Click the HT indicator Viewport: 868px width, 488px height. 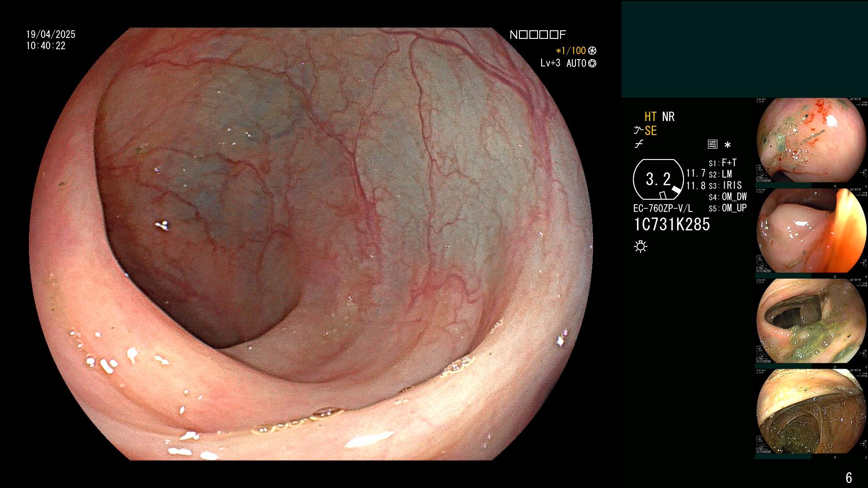[x=650, y=117]
